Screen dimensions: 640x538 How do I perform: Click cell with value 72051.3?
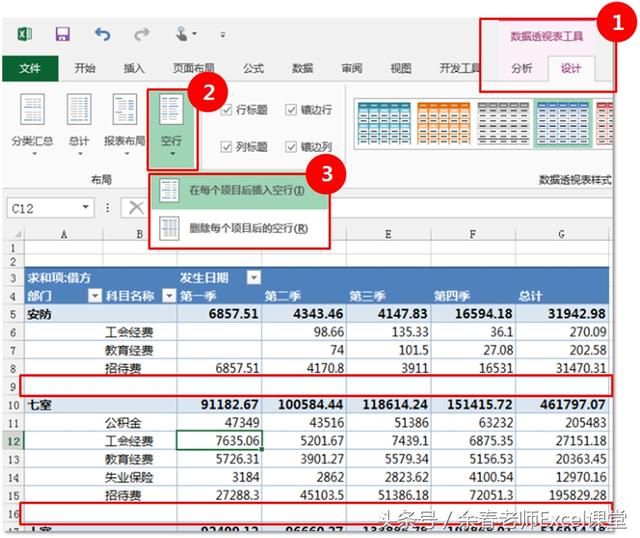click(473, 495)
